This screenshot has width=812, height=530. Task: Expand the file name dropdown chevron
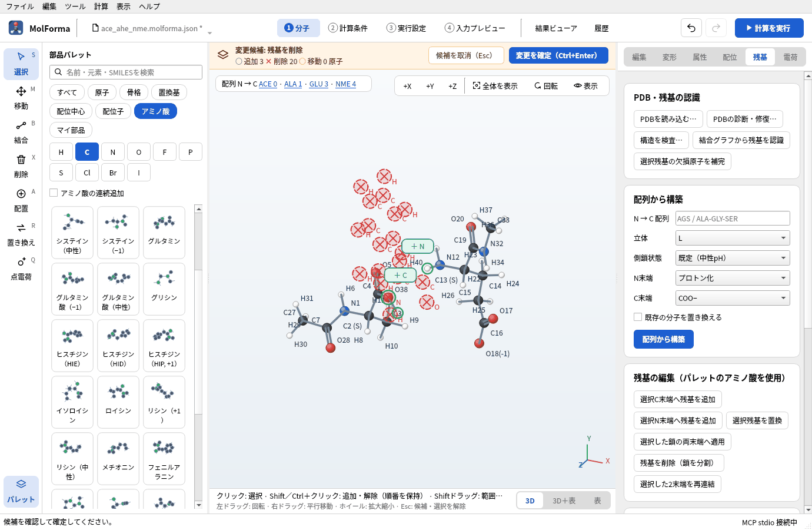pyautogui.click(x=209, y=32)
